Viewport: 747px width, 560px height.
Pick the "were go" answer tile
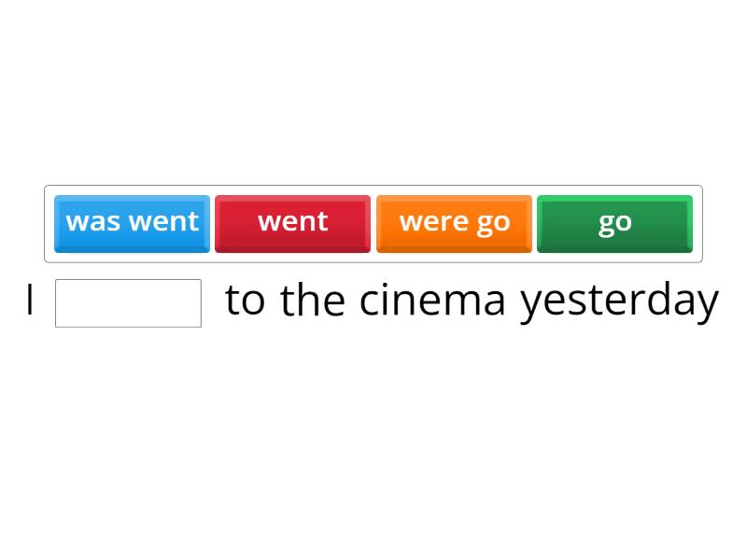click(454, 222)
